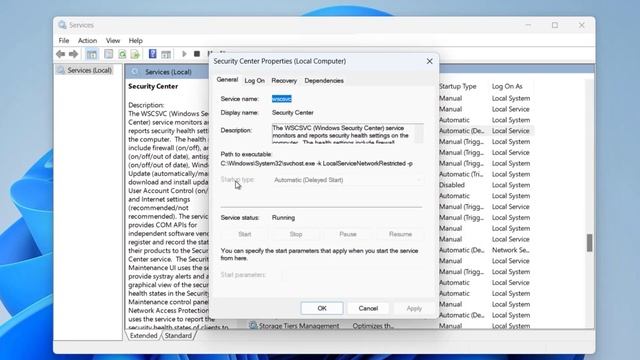640x360 pixels.
Task: Click the Stop service button
Action: [x=296, y=234]
